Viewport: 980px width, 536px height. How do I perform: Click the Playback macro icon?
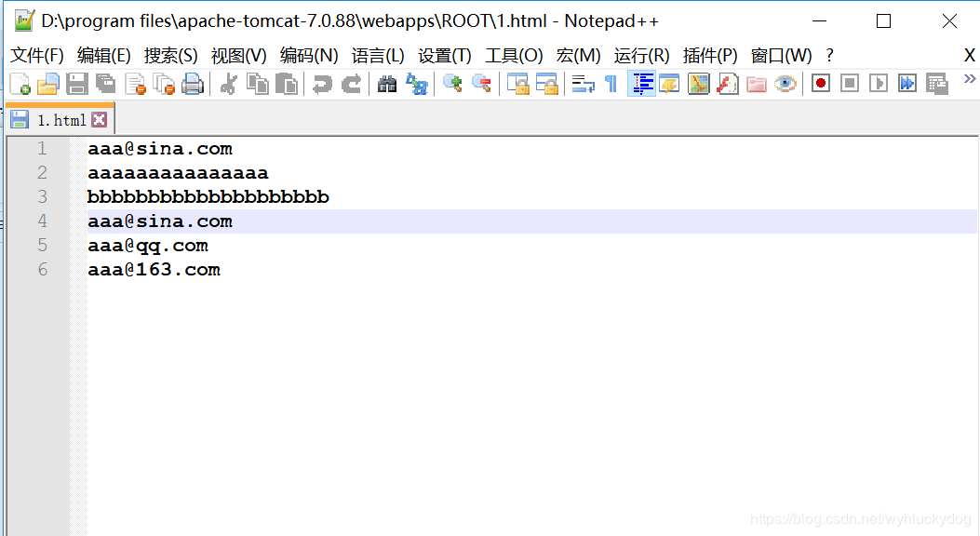pyautogui.click(x=879, y=83)
